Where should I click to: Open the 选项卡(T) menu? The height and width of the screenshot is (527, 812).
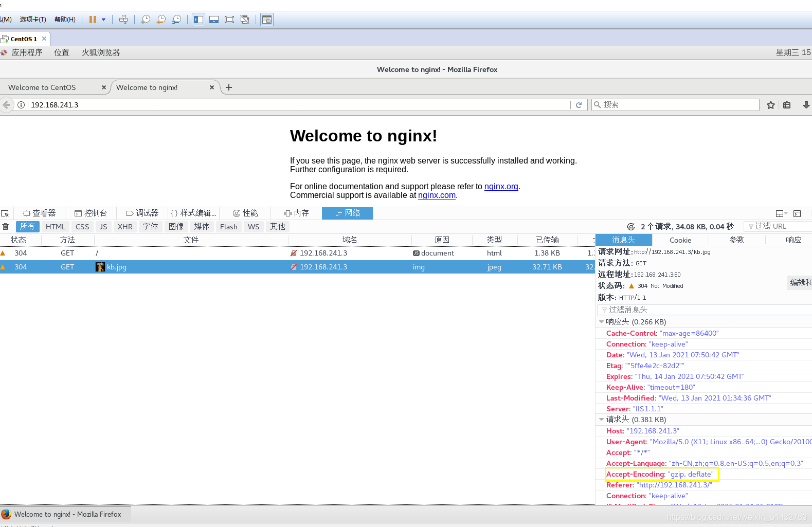(x=33, y=20)
